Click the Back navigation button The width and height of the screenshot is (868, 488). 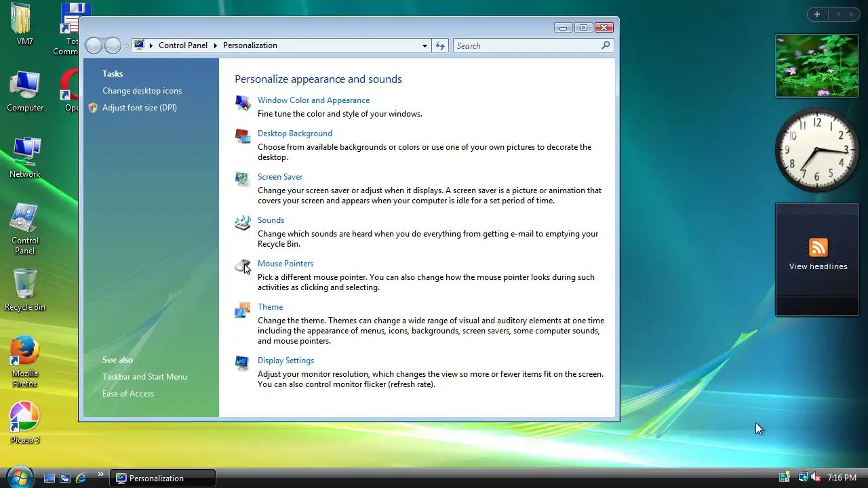pyautogui.click(x=94, y=45)
